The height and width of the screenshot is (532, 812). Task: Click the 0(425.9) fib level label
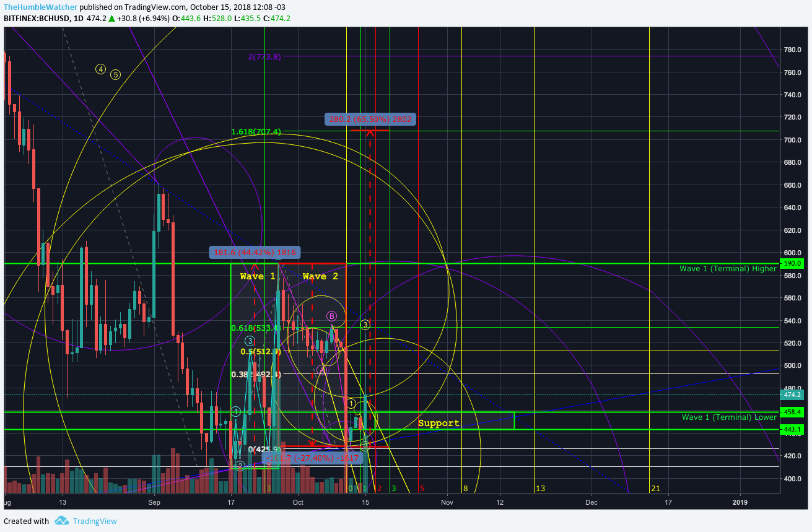coord(265,449)
